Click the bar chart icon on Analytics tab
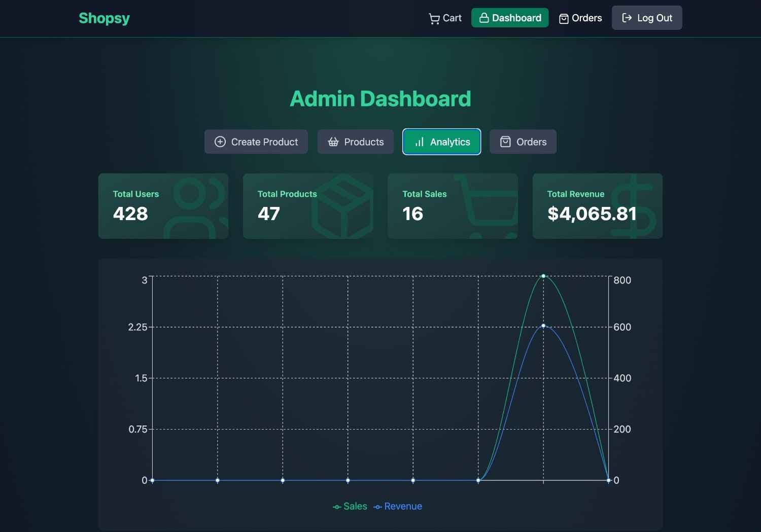Viewport: 761px width, 532px height. tap(419, 142)
